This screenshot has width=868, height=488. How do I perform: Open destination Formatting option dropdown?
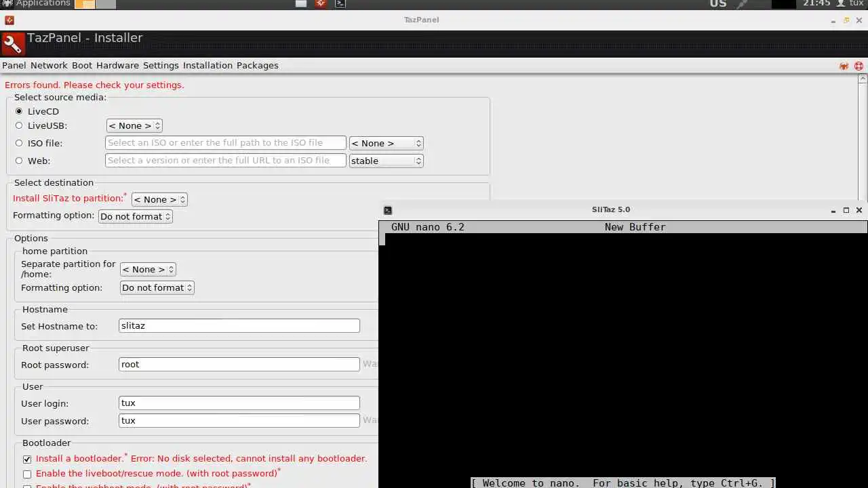136,216
